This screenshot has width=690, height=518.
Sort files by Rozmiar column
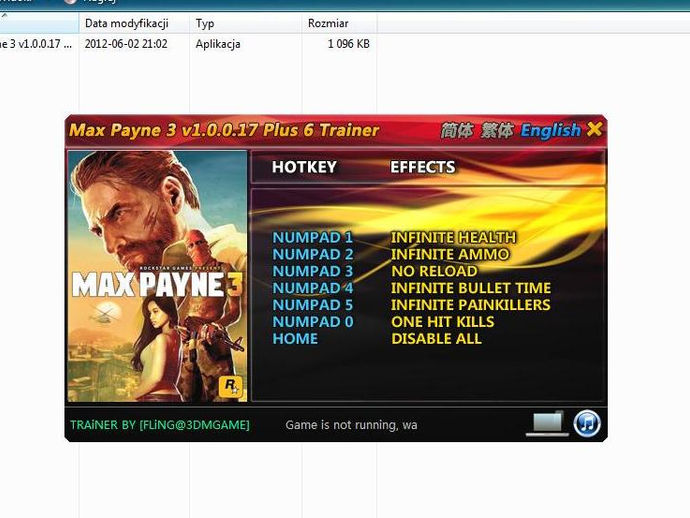click(x=339, y=23)
